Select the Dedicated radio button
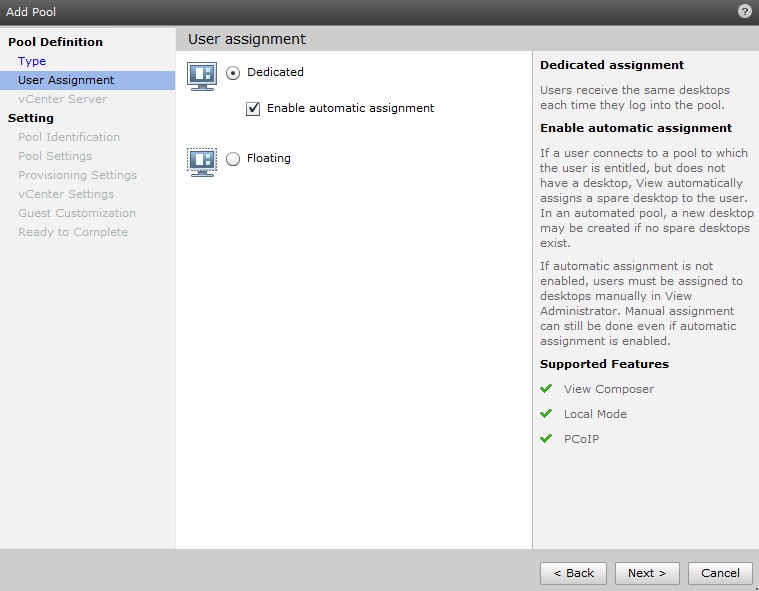This screenshot has height=591, width=759. click(x=233, y=73)
